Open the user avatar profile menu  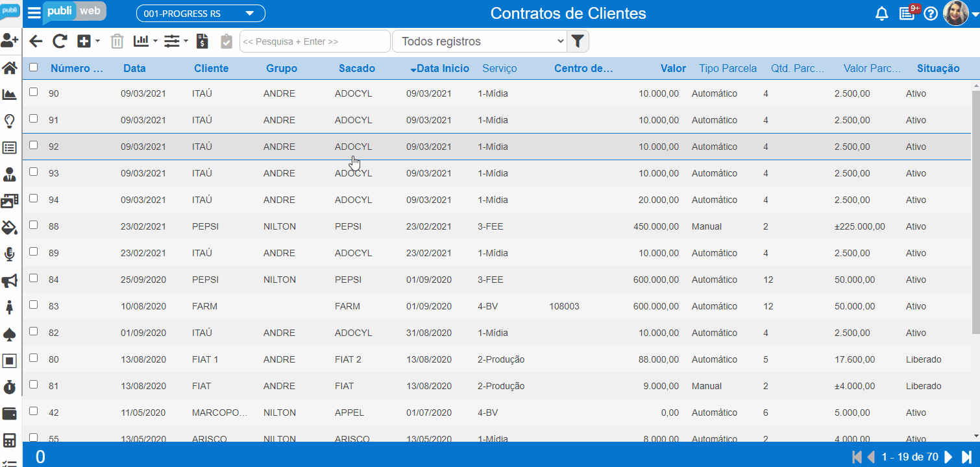click(955, 14)
